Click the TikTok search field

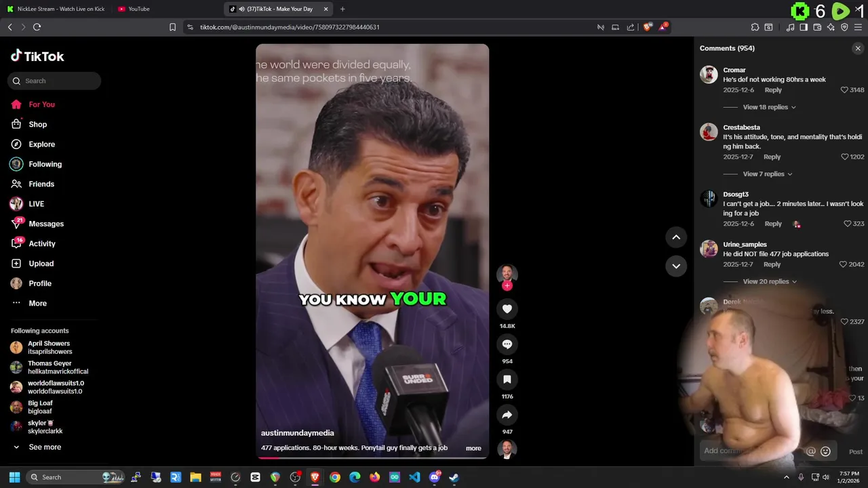[x=54, y=81]
